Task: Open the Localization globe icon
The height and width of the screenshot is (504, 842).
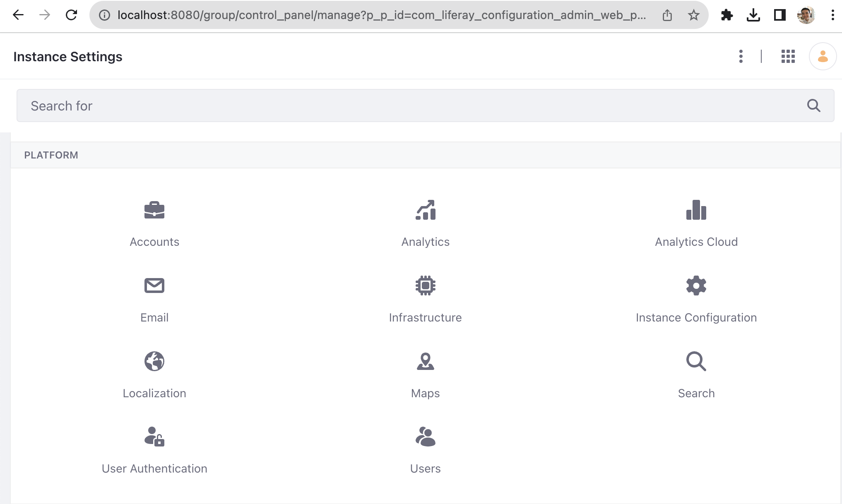Action: [154, 361]
